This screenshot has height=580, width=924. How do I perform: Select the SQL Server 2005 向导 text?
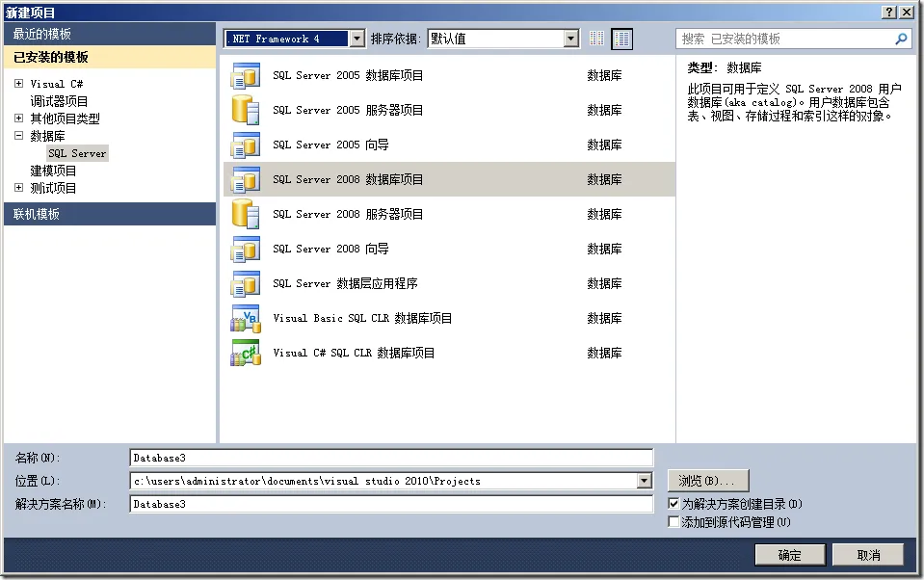pos(330,145)
